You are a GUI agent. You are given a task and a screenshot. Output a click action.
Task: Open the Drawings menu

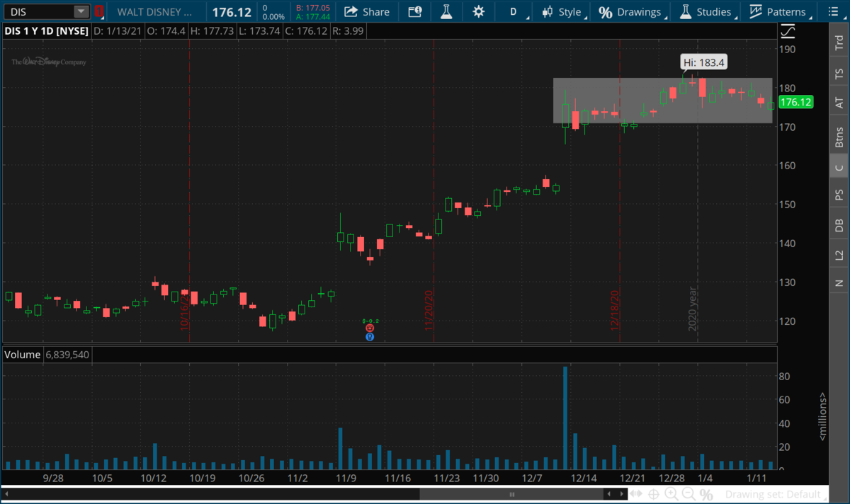click(x=630, y=11)
